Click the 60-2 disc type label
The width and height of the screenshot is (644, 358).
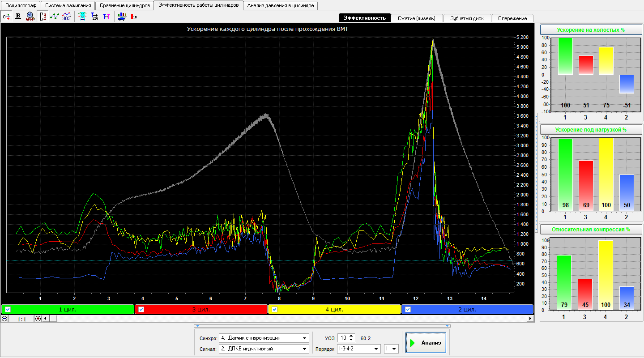point(365,338)
